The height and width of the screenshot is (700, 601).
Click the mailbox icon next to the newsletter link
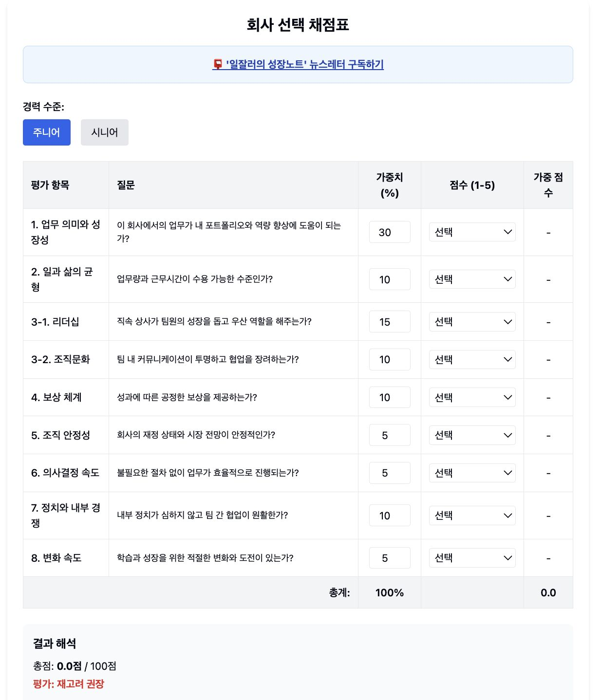click(x=217, y=64)
